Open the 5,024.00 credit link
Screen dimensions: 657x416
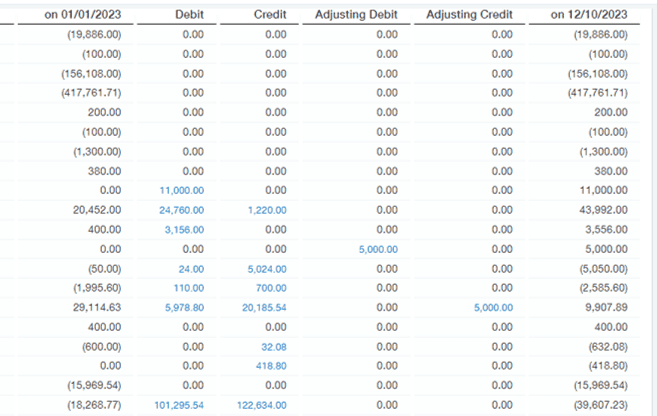pos(267,269)
